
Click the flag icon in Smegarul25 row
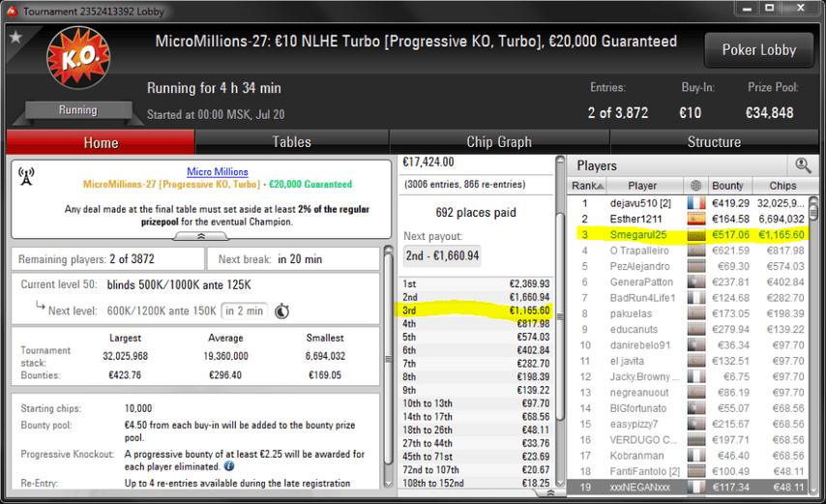(x=696, y=234)
